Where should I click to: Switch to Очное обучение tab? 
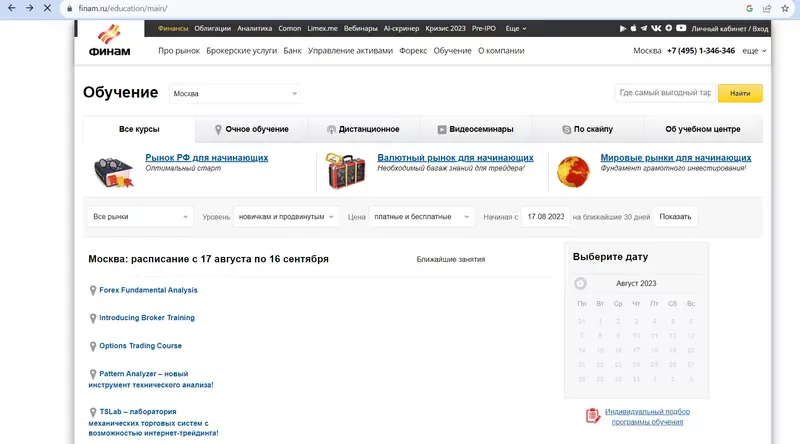(252, 129)
